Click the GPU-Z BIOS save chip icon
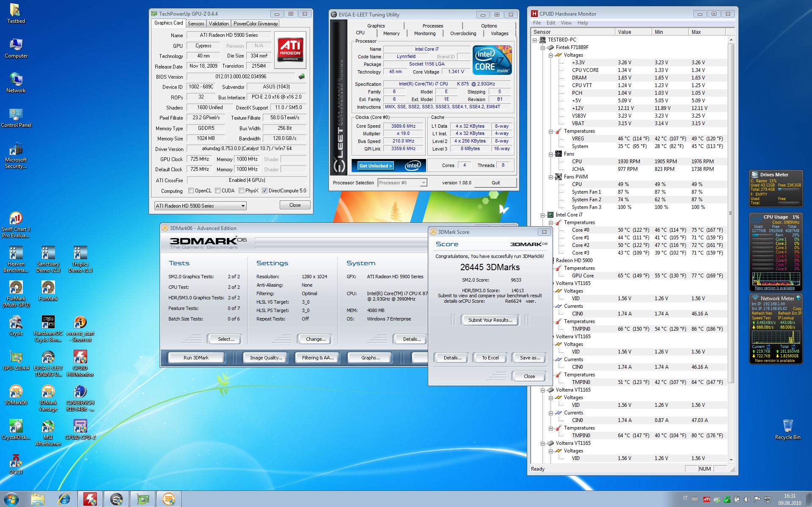 coord(301,77)
